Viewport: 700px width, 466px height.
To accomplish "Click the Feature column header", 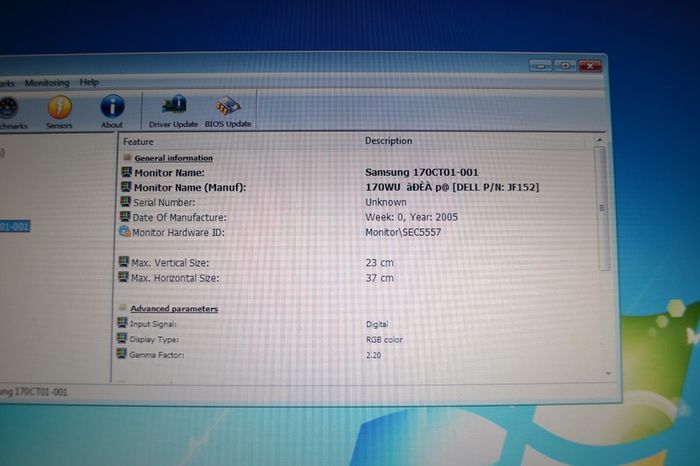I will (x=138, y=142).
